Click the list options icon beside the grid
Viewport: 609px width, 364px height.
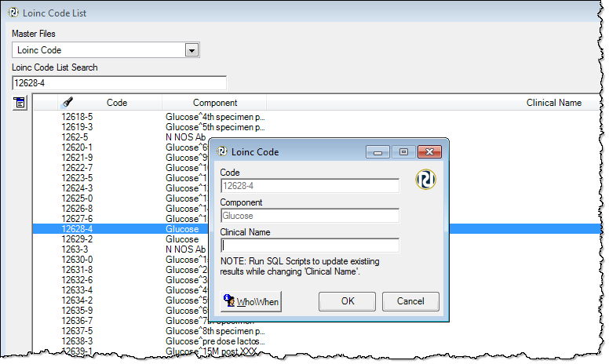click(20, 103)
